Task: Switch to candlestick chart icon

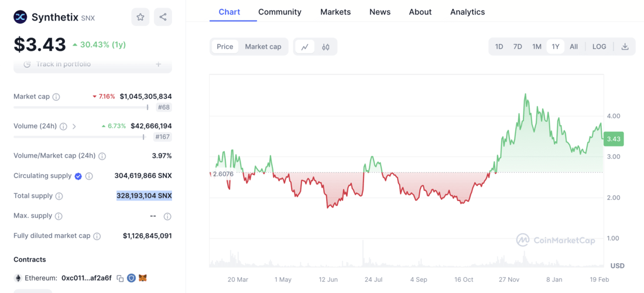Action: coord(326,47)
